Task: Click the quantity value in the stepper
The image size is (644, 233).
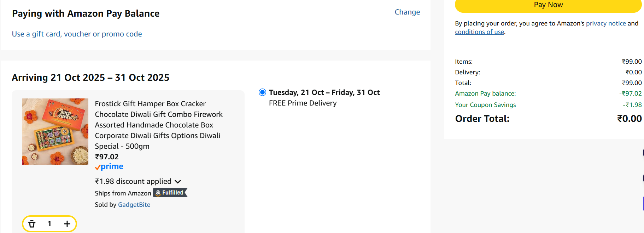Action: click(49, 224)
